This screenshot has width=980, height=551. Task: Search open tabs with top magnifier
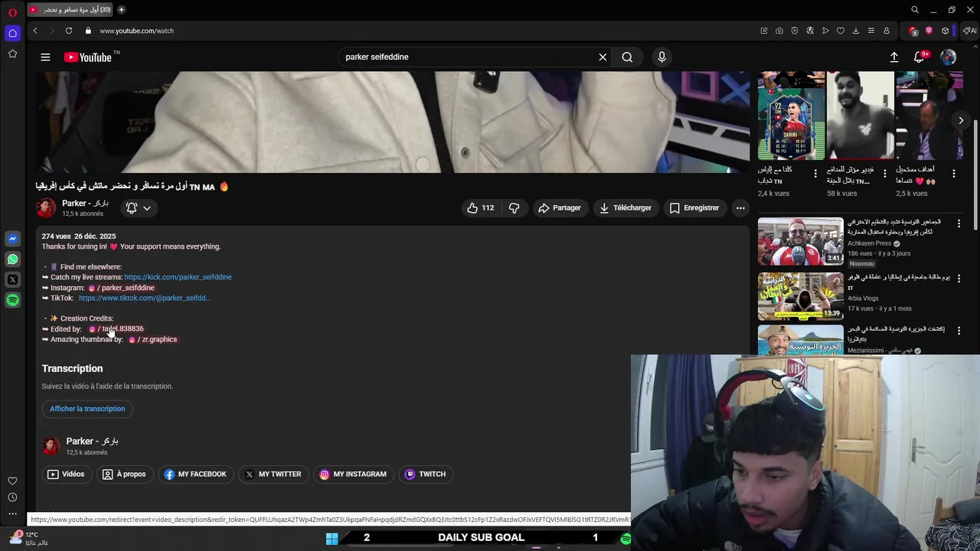[915, 10]
